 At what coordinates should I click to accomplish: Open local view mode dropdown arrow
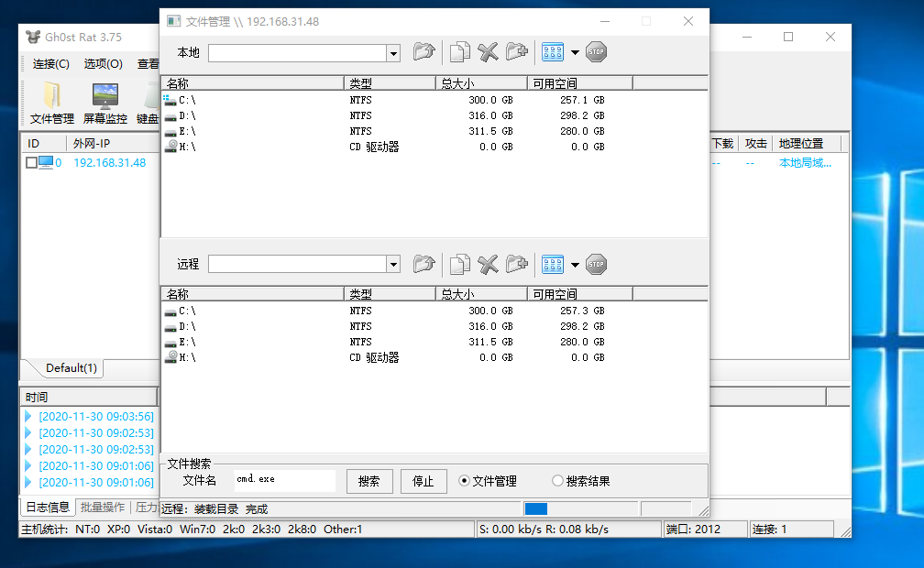point(575,52)
